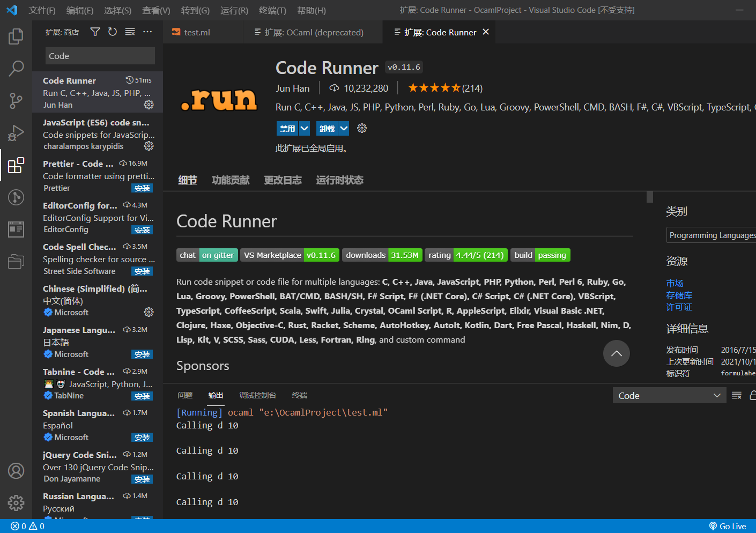This screenshot has width=756, height=533.
Task: Expand the dropdown arrow next to 禁用
Action: click(304, 128)
